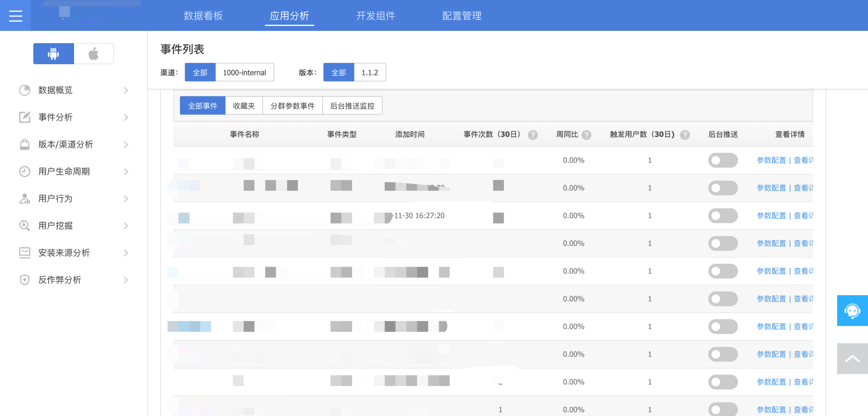This screenshot has height=416, width=868.
Task: Open the 应用分析 top navigation tab
Action: point(290,16)
